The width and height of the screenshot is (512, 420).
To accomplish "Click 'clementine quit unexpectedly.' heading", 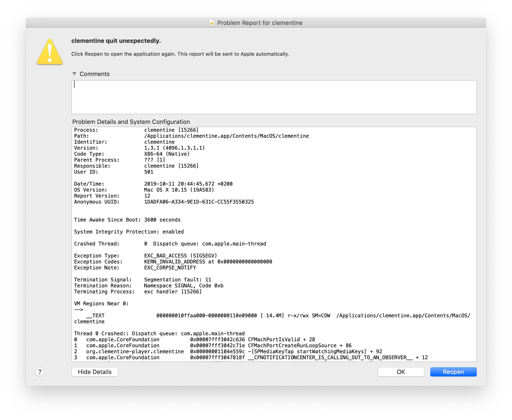I will [x=116, y=41].
